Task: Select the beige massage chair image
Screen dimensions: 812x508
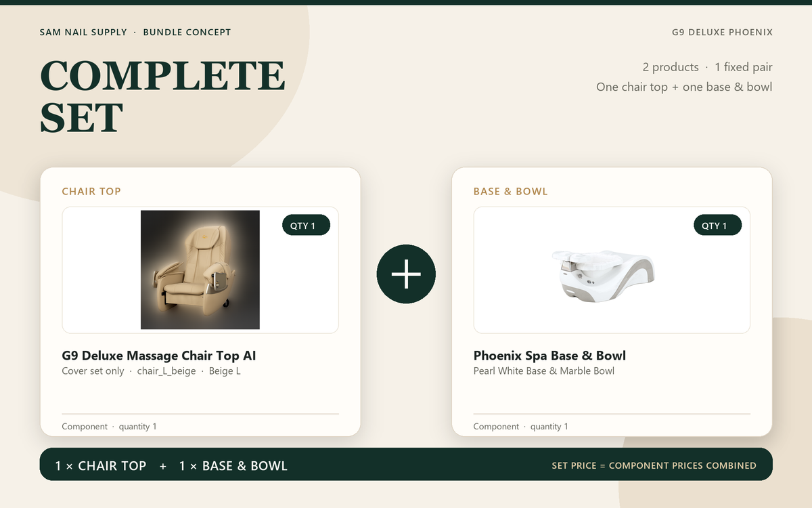Action: 200,270
